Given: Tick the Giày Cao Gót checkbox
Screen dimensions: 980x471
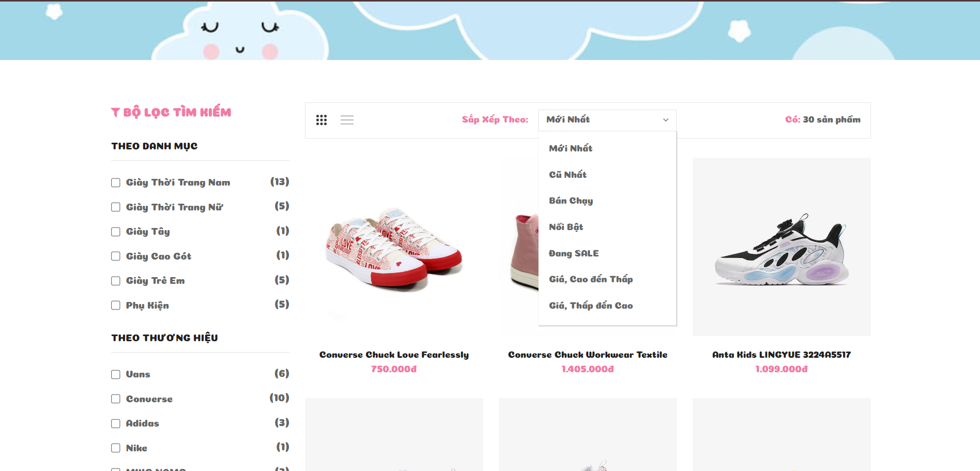Looking at the screenshot, I should coord(116,256).
